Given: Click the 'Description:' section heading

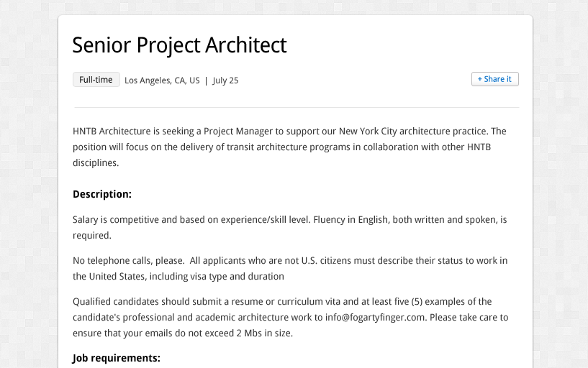Looking at the screenshot, I should coord(102,194).
